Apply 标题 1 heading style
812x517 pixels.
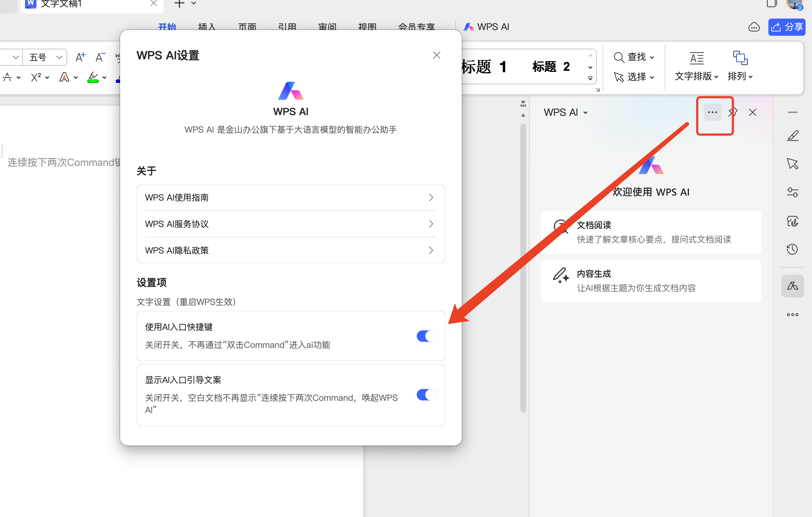click(x=484, y=67)
